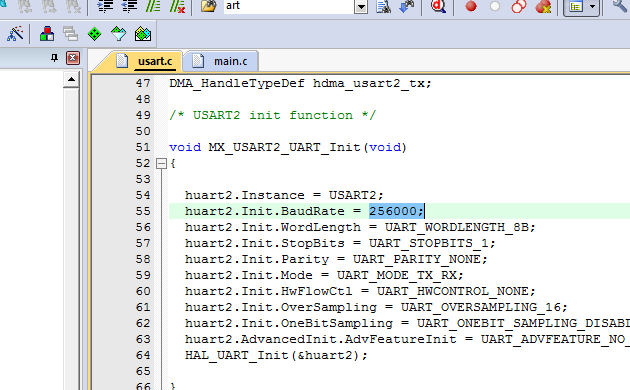Image resolution: width=630 pixels, height=390 pixels.
Task: Click the Enable/Disable breakpoint white circle icon
Action: (495, 6)
